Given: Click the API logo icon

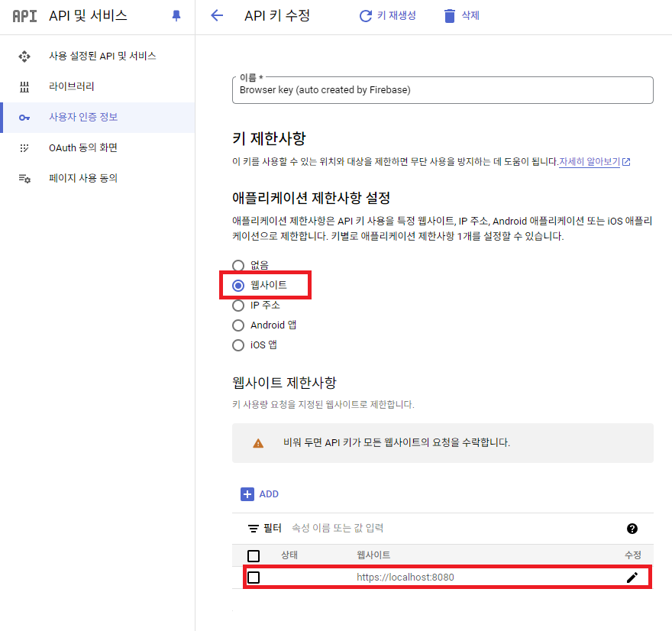Looking at the screenshot, I should (x=24, y=16).
